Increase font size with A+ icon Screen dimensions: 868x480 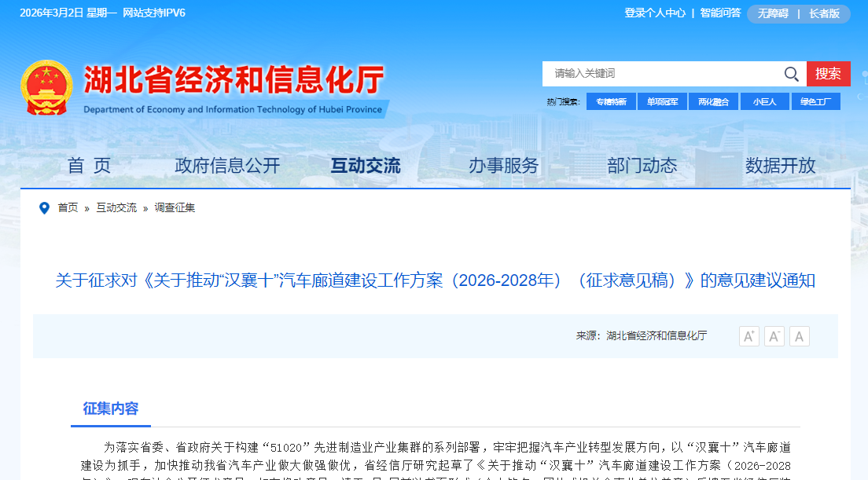pyautogui.click(x=748, y=336)
